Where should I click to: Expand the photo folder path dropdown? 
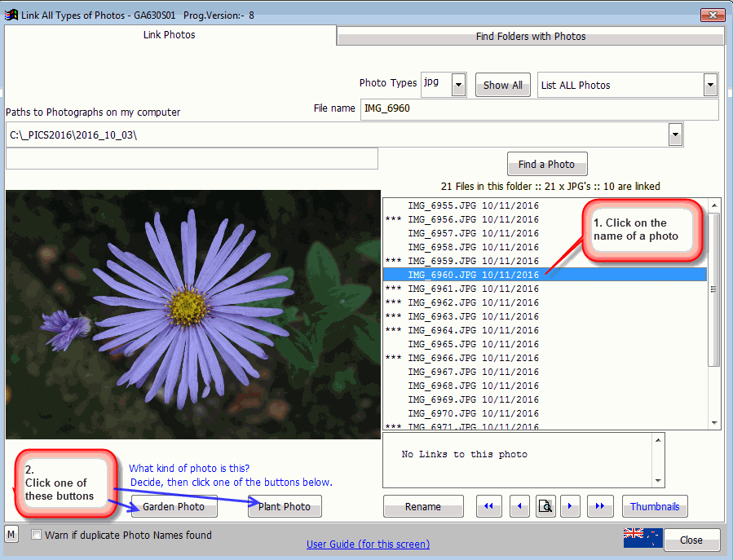(675, 135)
